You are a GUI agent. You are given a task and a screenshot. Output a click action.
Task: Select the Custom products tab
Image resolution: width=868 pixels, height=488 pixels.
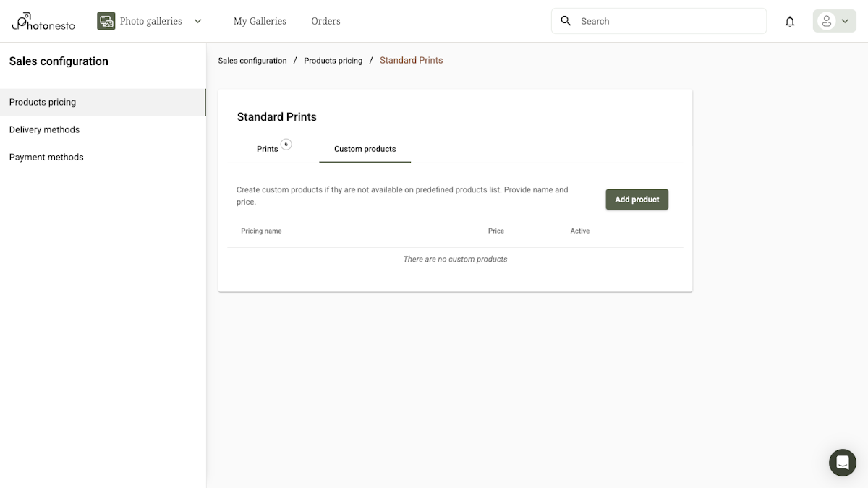365,149
